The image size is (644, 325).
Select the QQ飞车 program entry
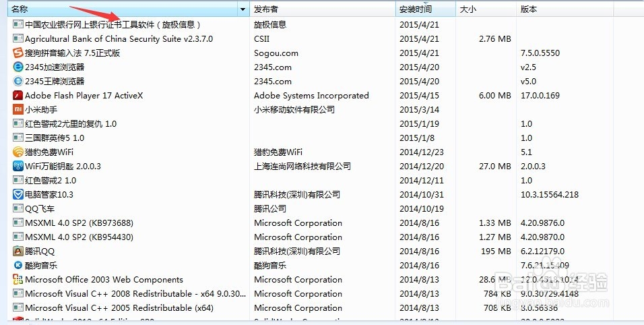click(40, 209)
